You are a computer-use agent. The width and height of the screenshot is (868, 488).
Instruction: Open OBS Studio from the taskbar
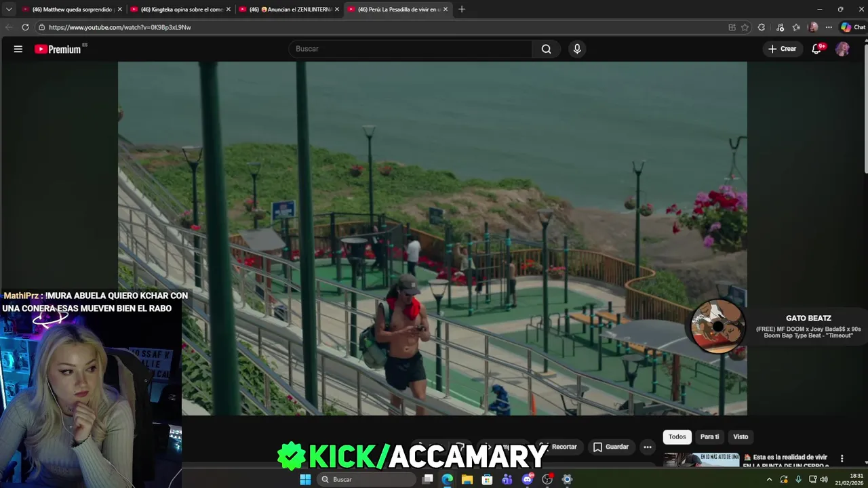pos(547,479)
